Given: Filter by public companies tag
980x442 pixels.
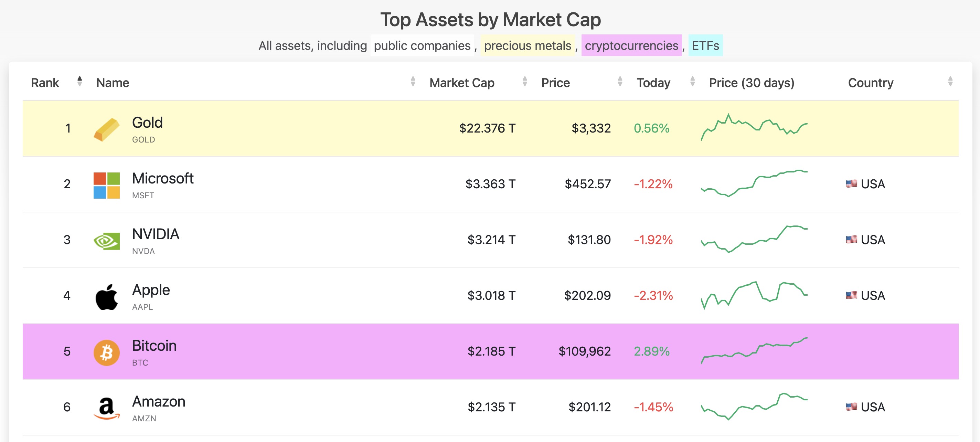Looking at the screenshot, I should 422,46.
